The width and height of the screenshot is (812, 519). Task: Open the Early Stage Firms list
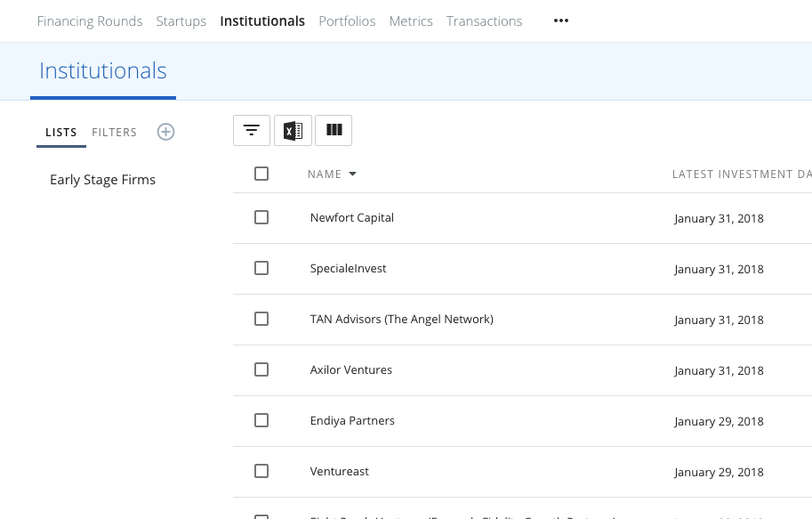tap(102, 180)
